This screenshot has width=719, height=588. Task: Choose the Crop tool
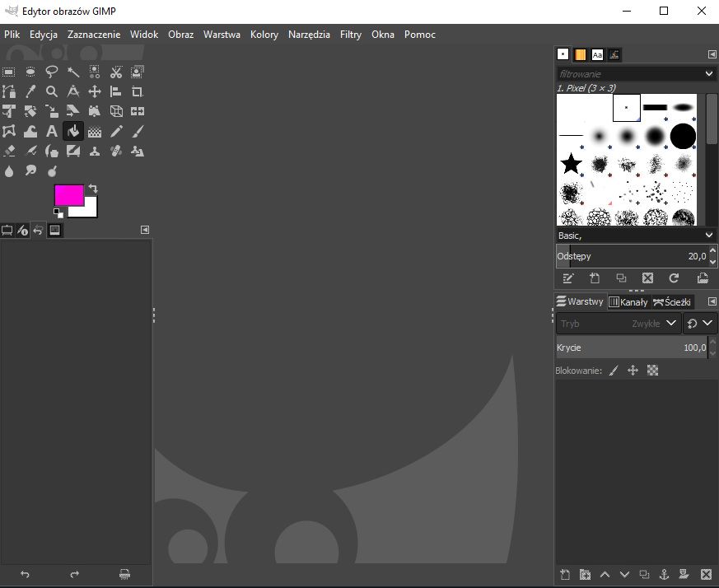tap(137, 91)
